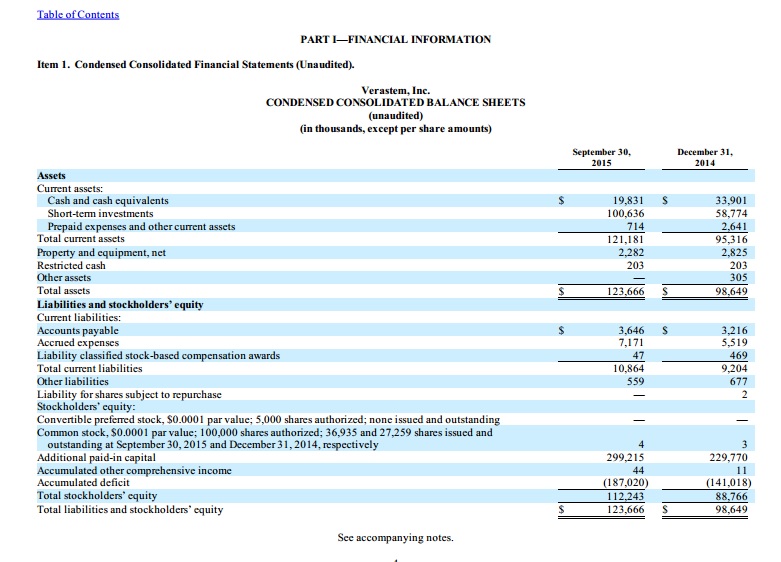This screenshot has height=562, width=781.
Task: Click 'Total liabilities and stockholders' equity' label
Action: 130,510
